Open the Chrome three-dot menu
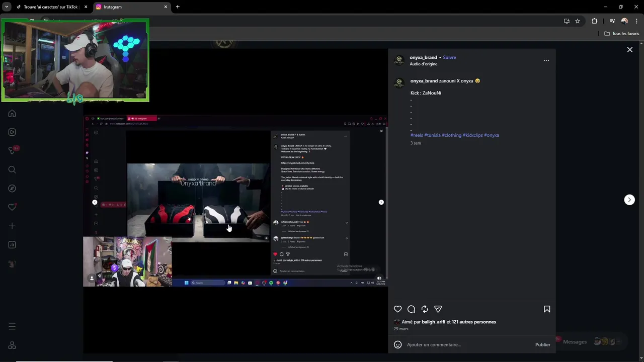Screen dimensions: 644x362 tap(636, 21)
